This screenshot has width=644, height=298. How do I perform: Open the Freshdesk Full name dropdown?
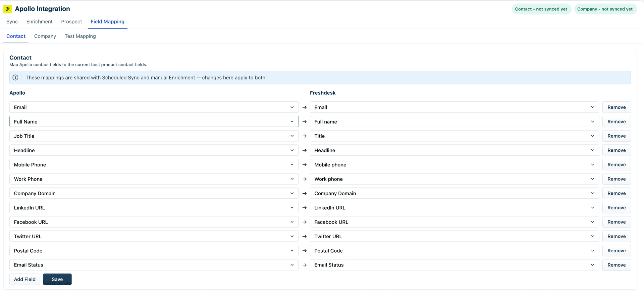[454, 121]
